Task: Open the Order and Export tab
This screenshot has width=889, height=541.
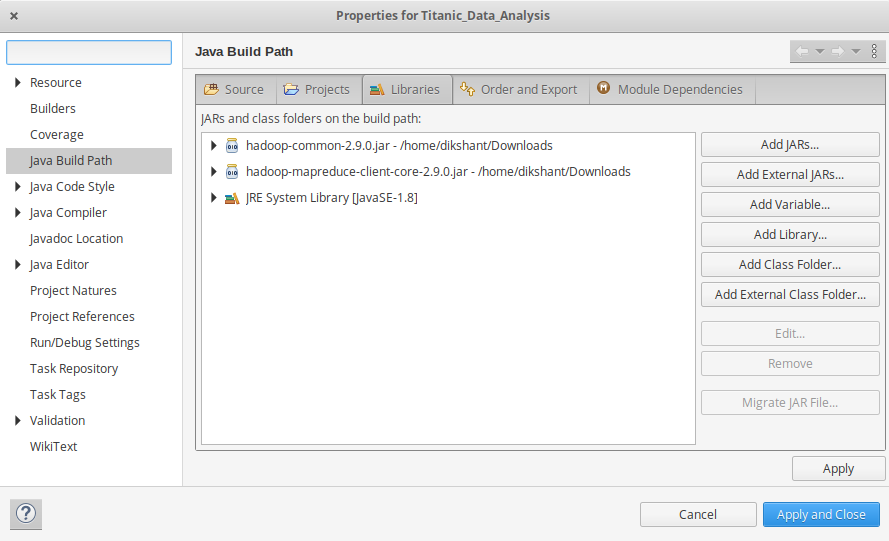Action: coord(521,90)
